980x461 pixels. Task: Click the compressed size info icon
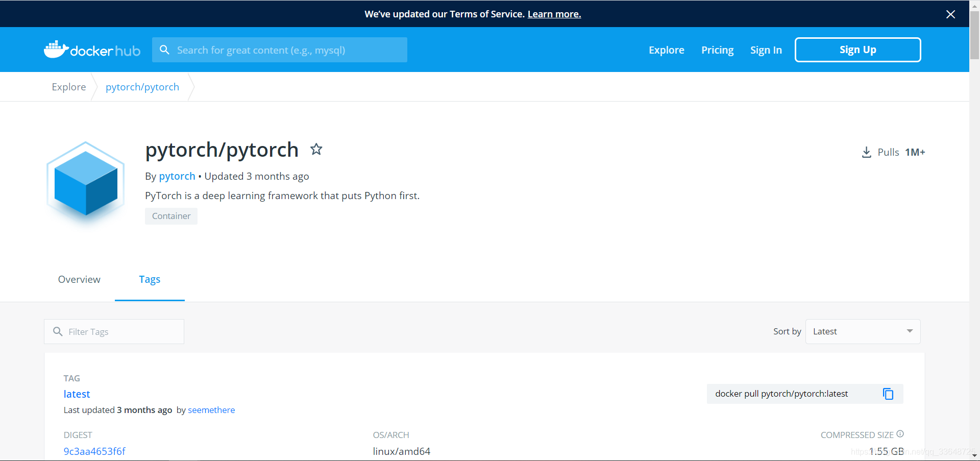[x=900, y=434]
